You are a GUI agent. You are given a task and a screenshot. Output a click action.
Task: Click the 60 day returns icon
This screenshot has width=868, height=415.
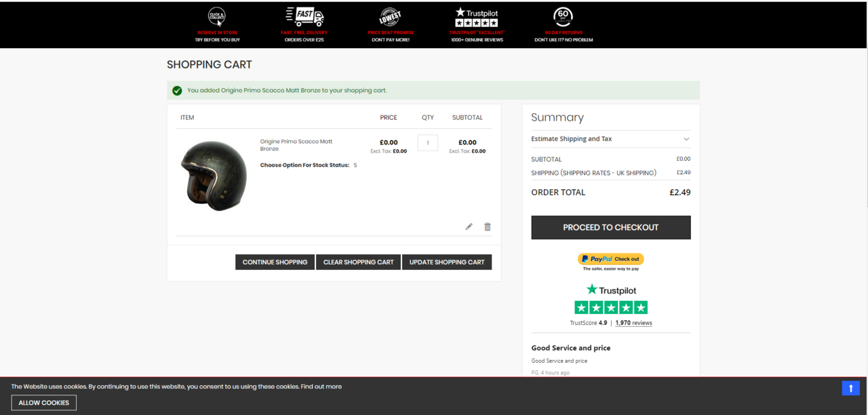click(564, 16)
